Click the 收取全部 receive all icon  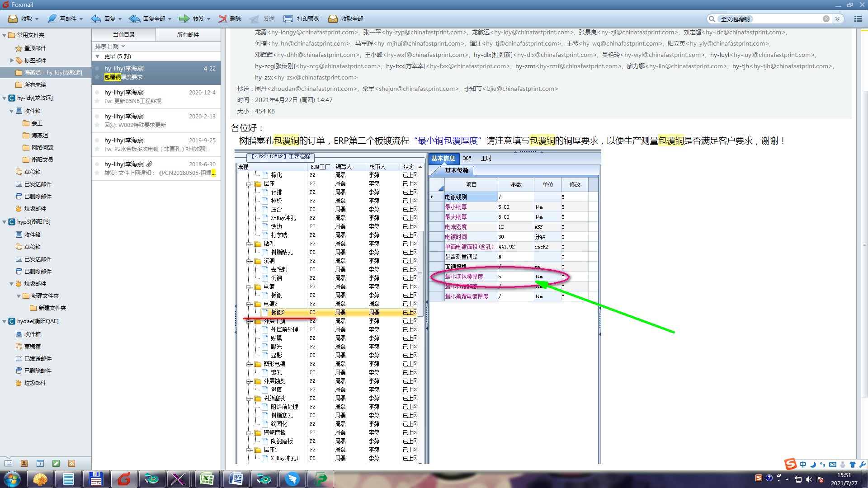(x=333, y=19)
